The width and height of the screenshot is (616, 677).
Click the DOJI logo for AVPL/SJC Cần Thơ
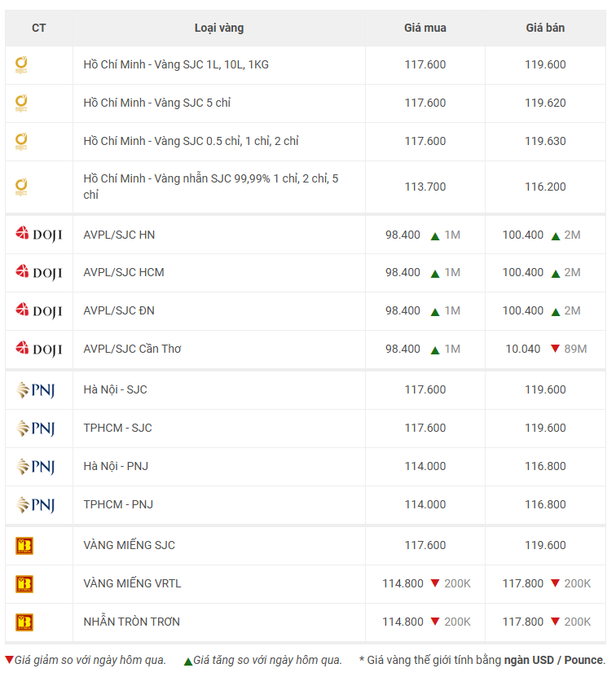pos(39,349)
